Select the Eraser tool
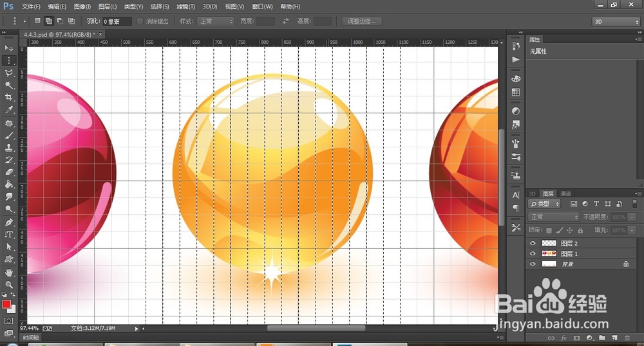Viewport: 644px width, 346px height. [x=8, y=172]
